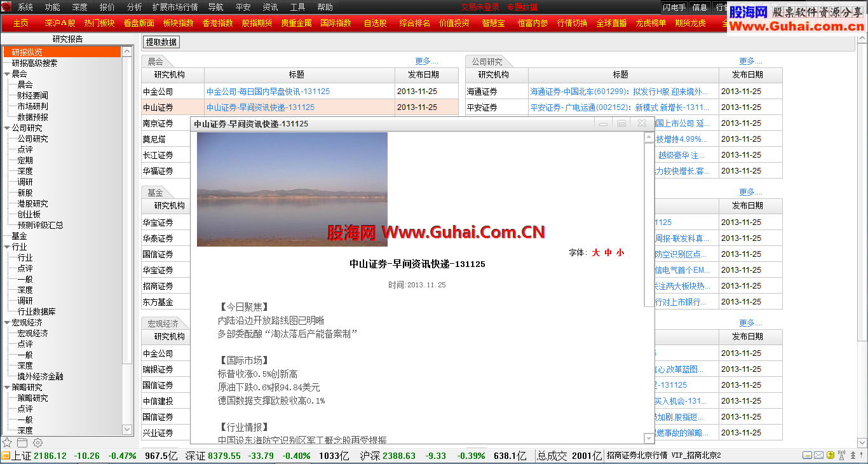This screenshot has width=868, height=464.
Task: Switch to the 主页 tab
Action: point(21,23)
